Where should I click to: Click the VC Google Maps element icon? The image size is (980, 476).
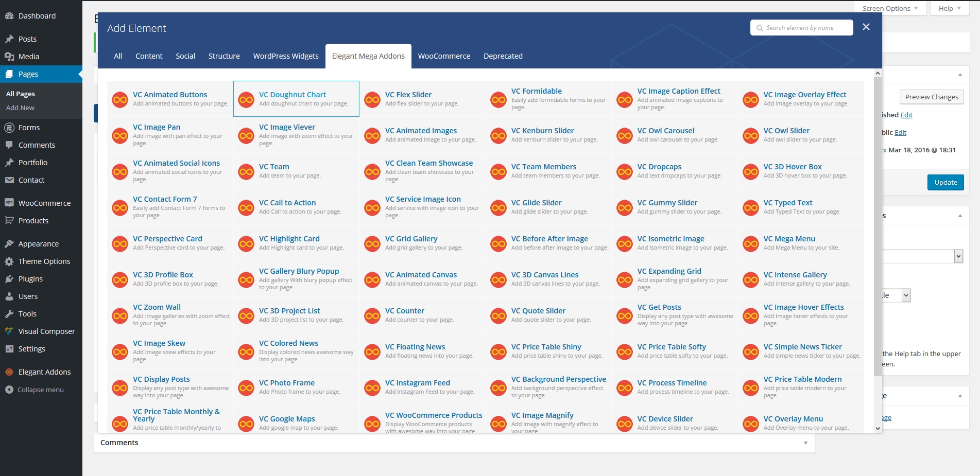tap(246, 424)
